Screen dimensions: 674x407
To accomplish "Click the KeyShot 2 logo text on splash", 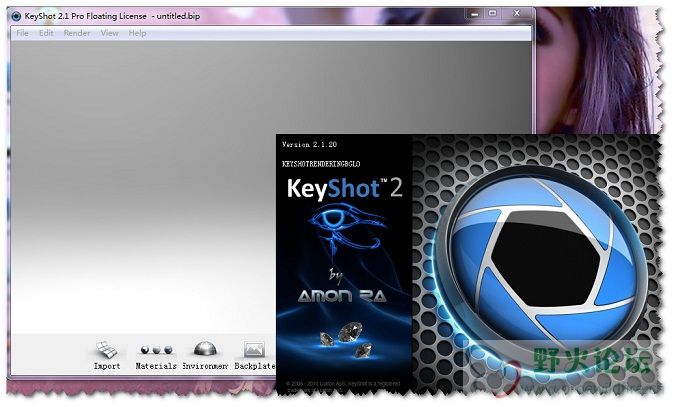I will point(345,188).
